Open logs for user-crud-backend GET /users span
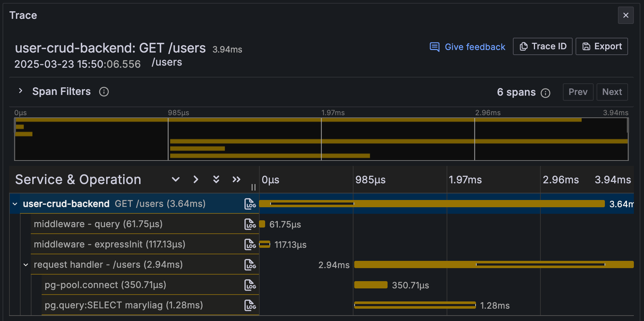Screen dimensions: 644x321 250,204
